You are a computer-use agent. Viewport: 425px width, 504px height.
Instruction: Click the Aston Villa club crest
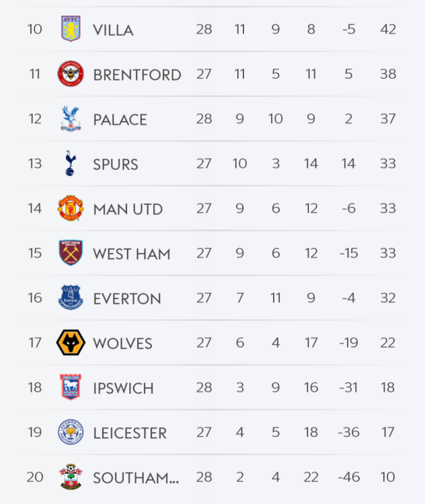coord(71,29)
